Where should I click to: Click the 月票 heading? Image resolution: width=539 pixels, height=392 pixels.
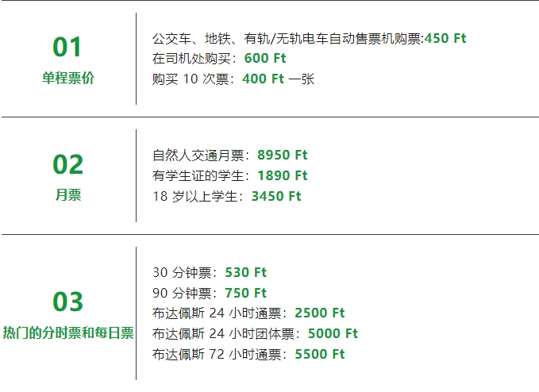pyautogui.click(x=68, y=195)
